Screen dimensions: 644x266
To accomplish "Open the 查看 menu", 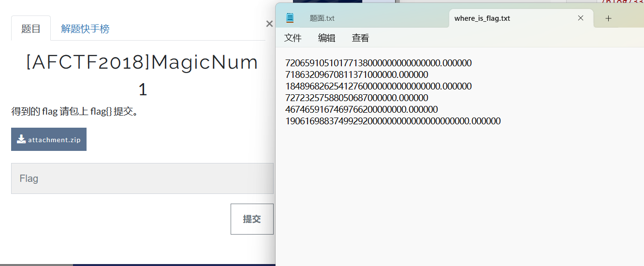I will 361,38.
